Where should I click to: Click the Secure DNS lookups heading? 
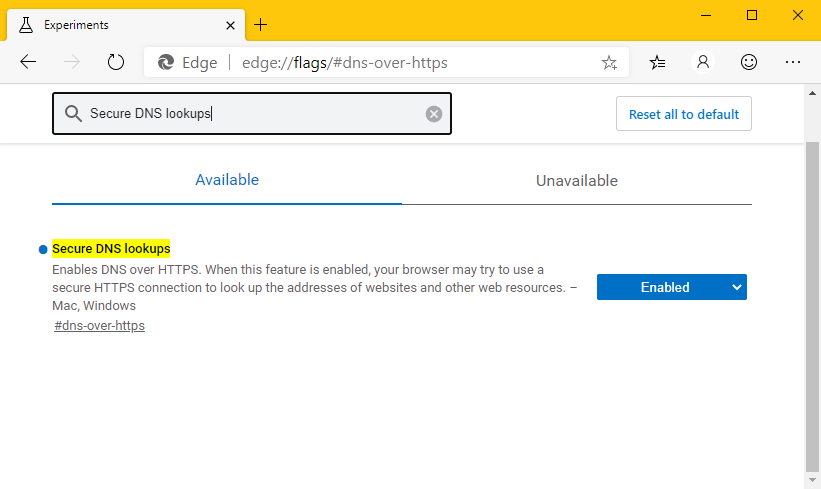[111, 248]
